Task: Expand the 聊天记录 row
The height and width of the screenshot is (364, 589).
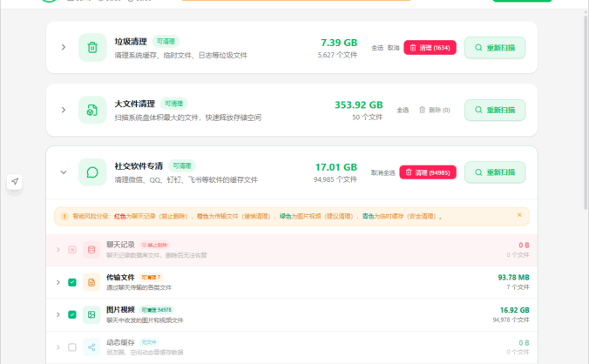Action: [58, 250]
